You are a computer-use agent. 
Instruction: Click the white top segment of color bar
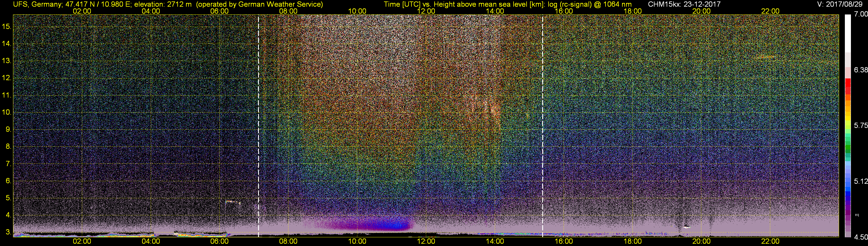point(848,33)
